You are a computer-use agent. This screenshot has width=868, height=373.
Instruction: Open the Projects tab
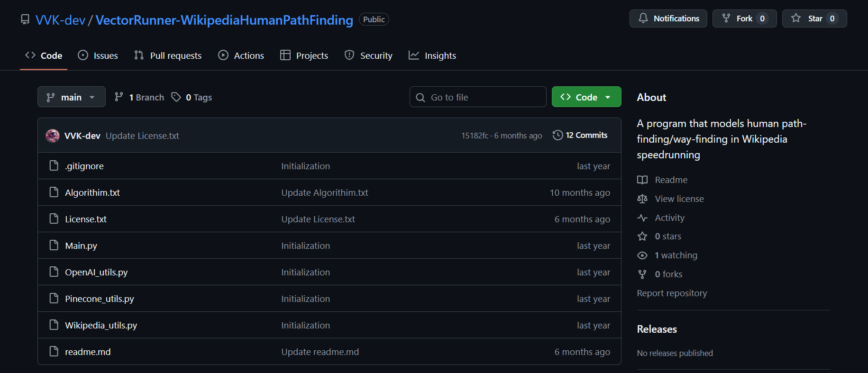[304, 55]
